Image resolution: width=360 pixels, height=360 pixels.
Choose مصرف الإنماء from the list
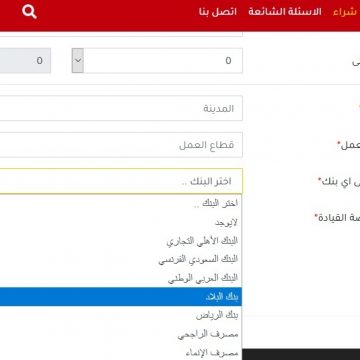coord(121,352)
